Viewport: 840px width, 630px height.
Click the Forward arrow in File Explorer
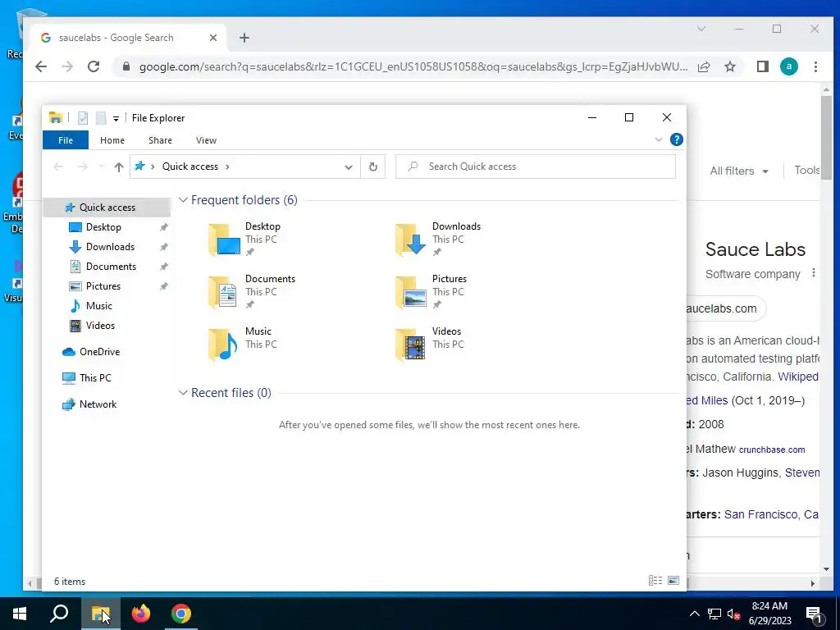point(82,167)
